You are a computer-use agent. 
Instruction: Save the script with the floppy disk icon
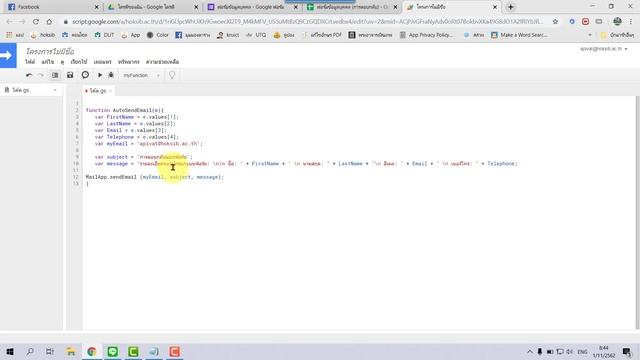click(70, 75)
